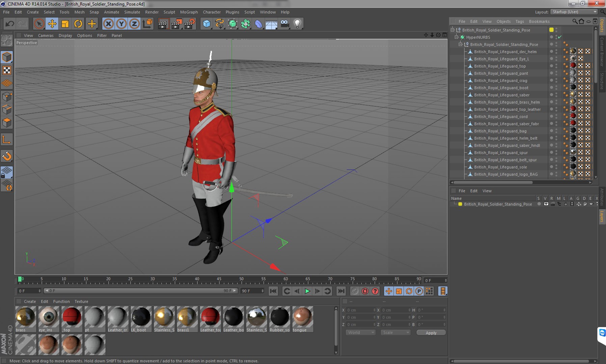Toggle Y axis lock

coord(121,24)
